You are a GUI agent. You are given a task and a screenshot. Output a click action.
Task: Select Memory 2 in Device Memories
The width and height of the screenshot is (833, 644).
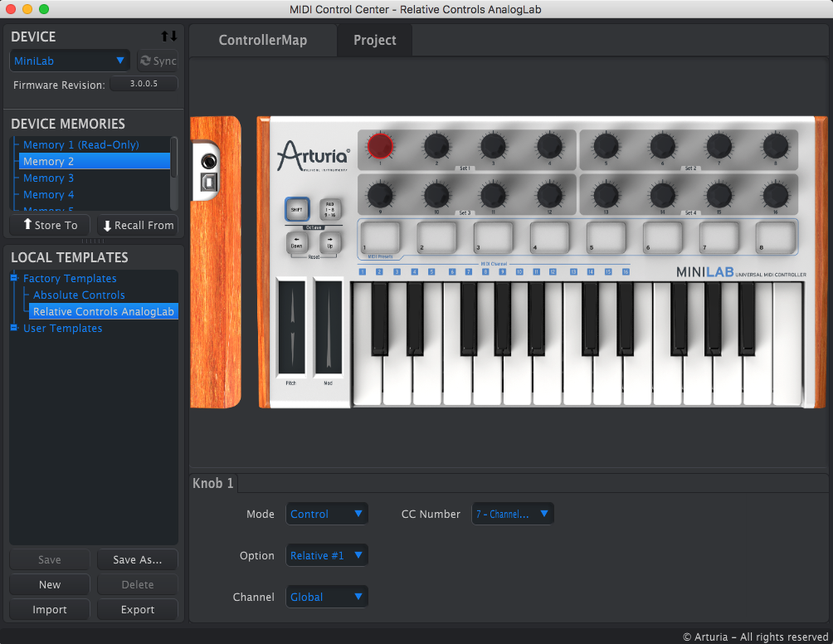point(95,161)
